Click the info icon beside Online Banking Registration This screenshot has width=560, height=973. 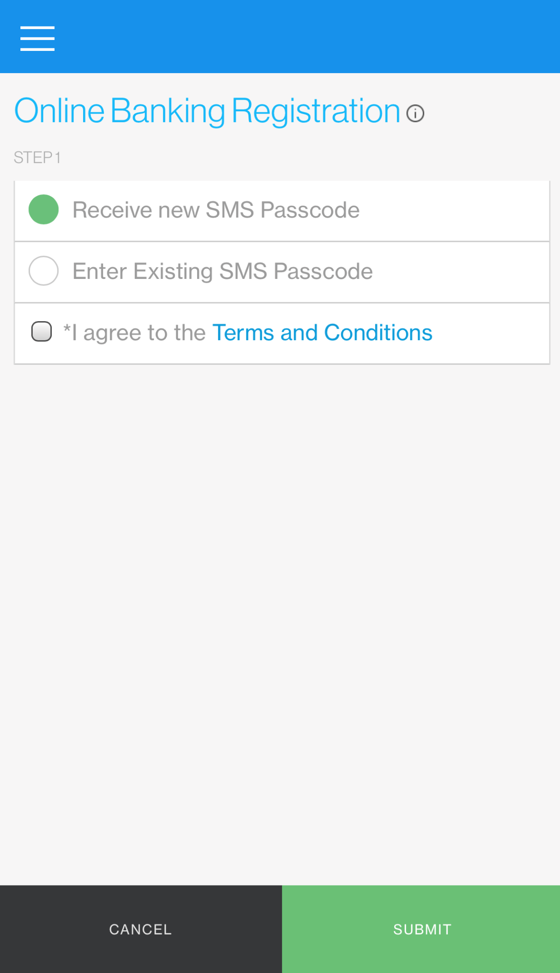click(x=415, y=114)
